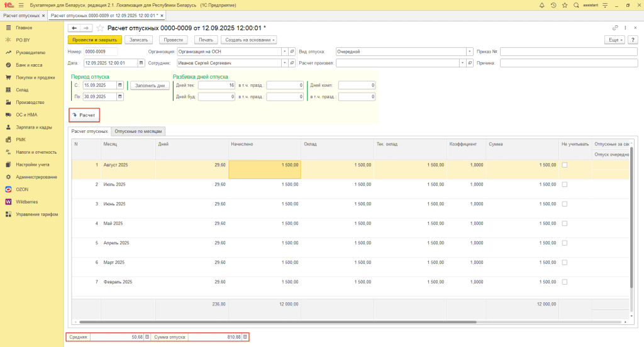The image size is (644, 347).
Task: Expand the 'Еще' menu
Action: (615, 40)
